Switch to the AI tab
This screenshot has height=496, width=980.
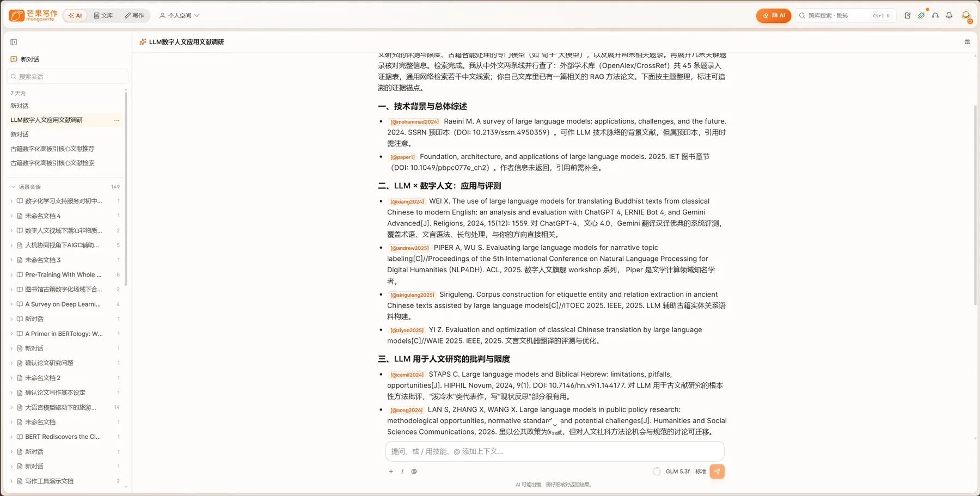pyautogui.click(x=75, y=16)
